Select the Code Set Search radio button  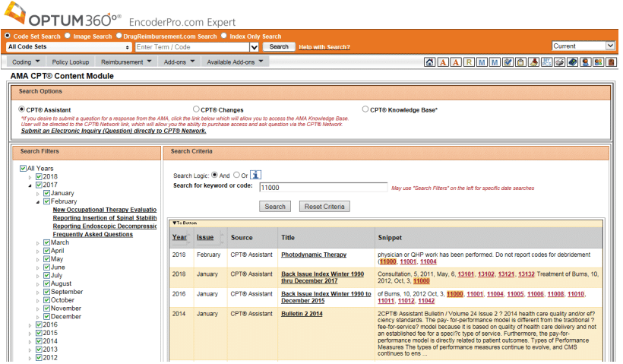click(x=8, y=36)
